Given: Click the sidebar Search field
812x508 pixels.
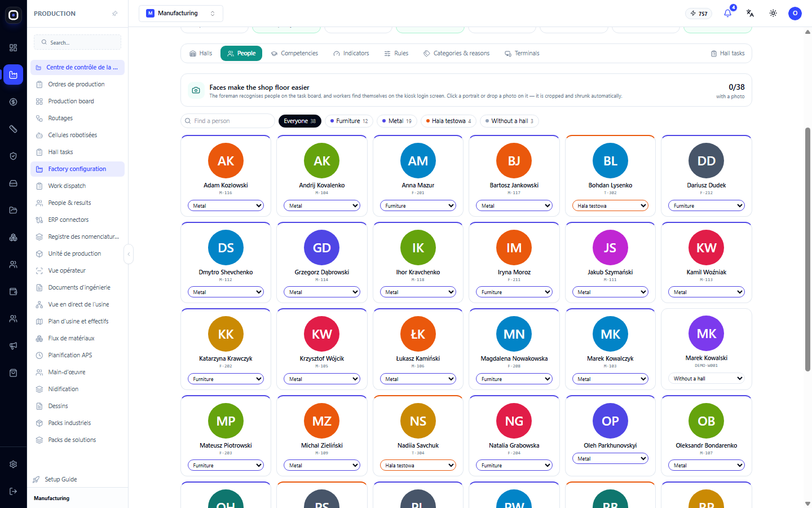Looking at the screenshot, I should click(78, 42).
